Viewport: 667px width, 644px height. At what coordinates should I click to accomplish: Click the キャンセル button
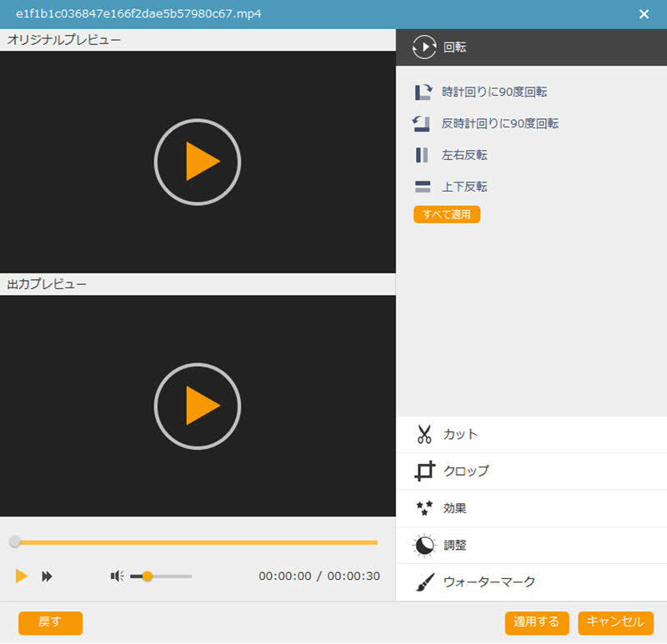(615, 622)
